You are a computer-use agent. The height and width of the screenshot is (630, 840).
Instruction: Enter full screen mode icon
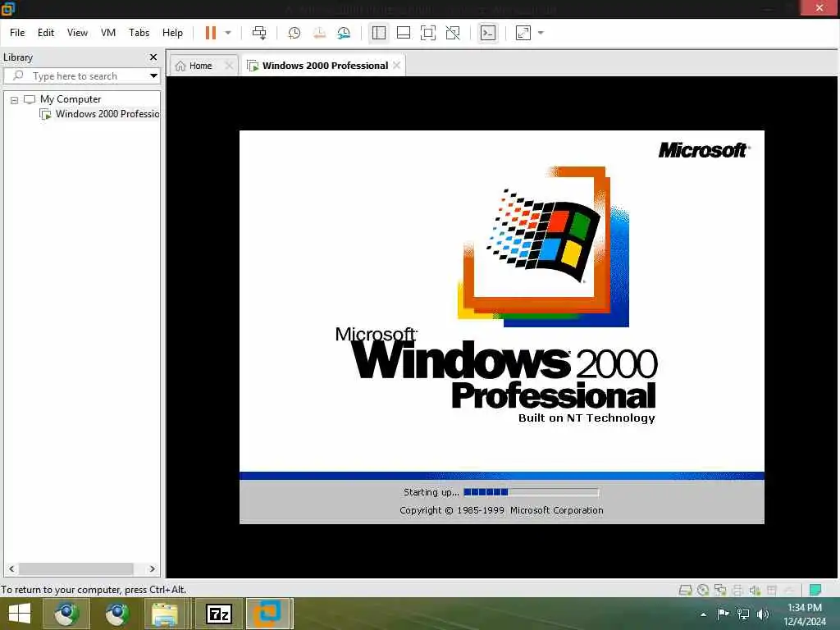428,33
